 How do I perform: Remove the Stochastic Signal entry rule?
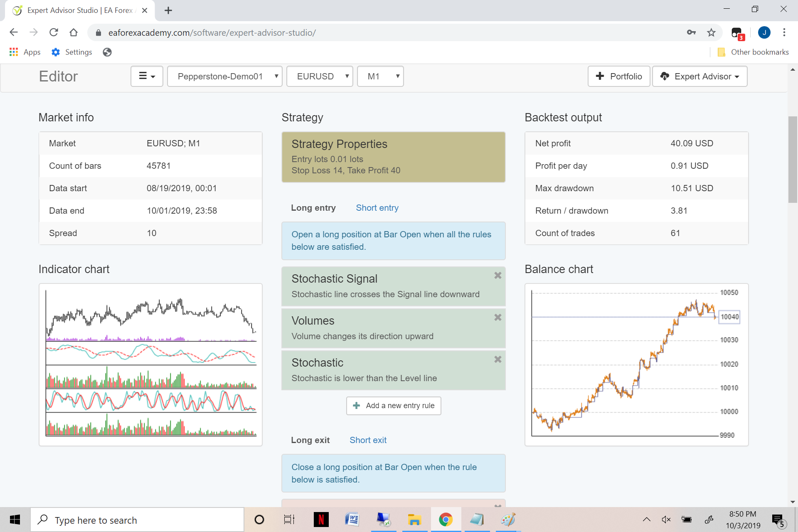[x=498, y=276]
